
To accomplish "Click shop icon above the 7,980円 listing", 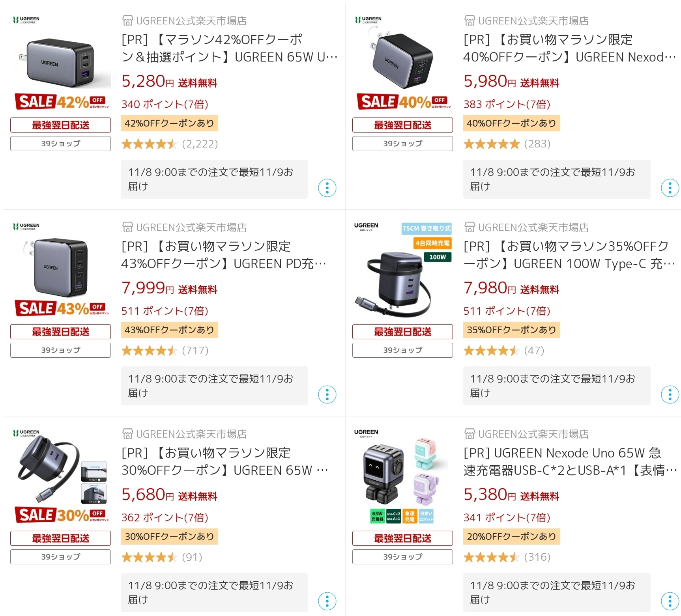I will click(x=470, y=227).
